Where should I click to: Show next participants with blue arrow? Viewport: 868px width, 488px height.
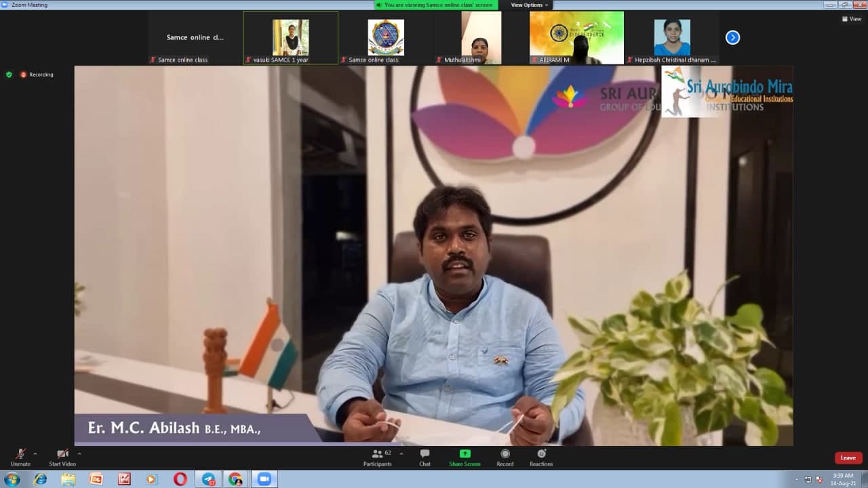pyautogui.click(x=732, y=38)
